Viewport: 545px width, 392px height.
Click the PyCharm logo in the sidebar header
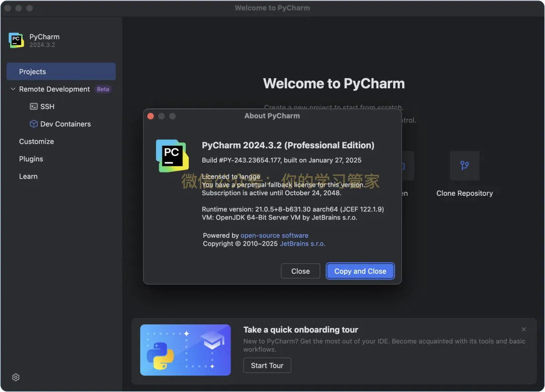16,40
